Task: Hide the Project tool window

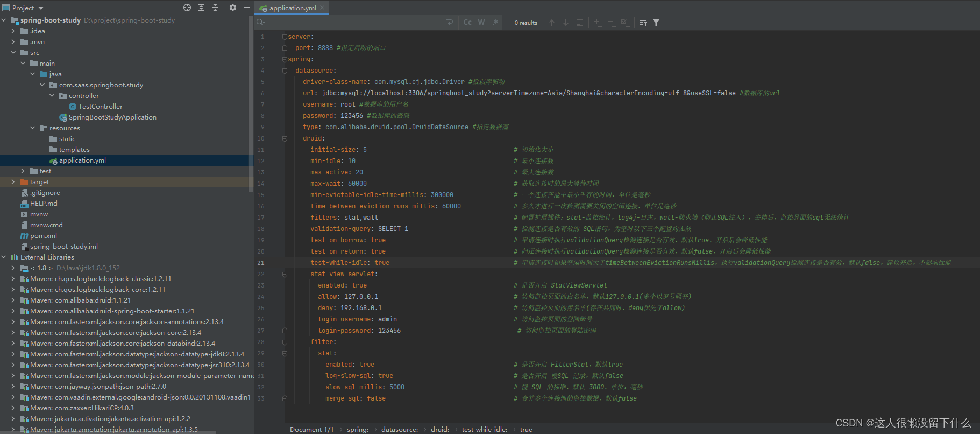Action: pyautogui.click(x=247, y=8)
